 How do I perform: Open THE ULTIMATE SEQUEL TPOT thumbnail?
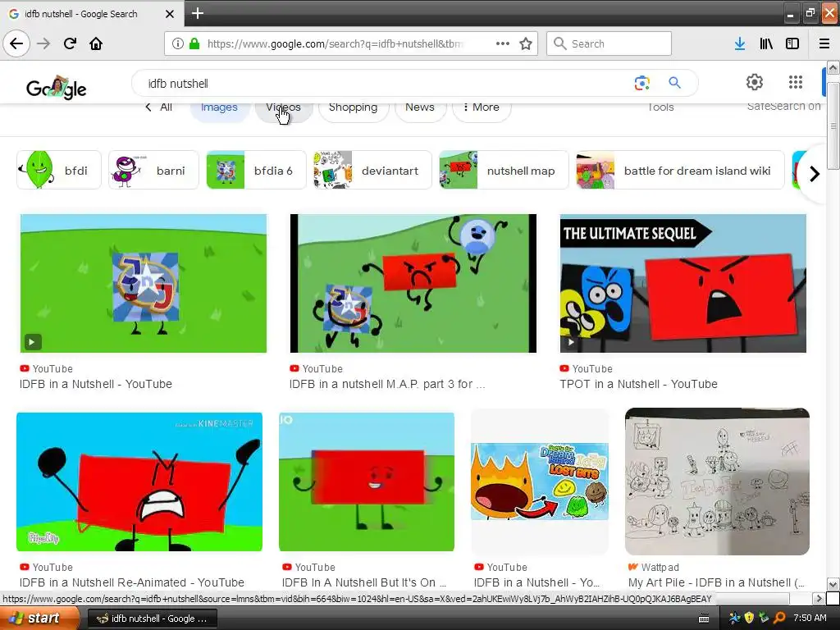(683, 283)
